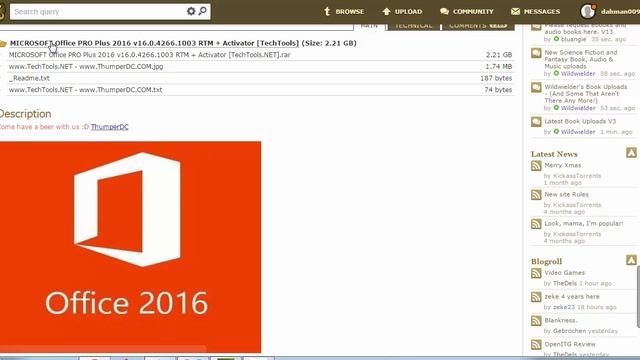Image resolution: width=640 pixels, height=360 pixels.
Task: Click the bluangie author name
Action: tap(573, 39)
